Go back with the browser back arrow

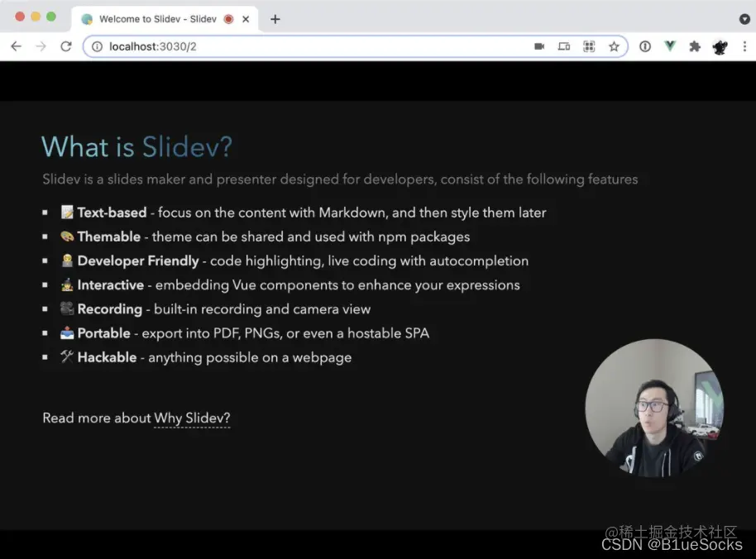point(17,46)
